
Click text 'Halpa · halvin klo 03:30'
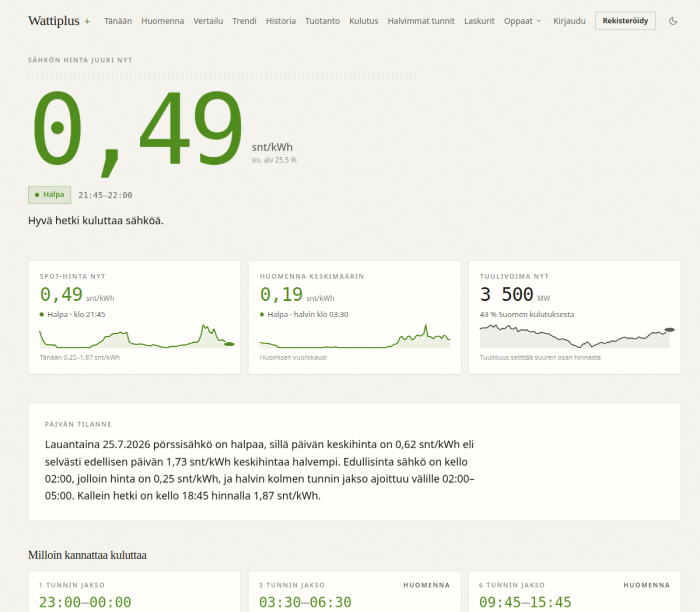[307, 314]
